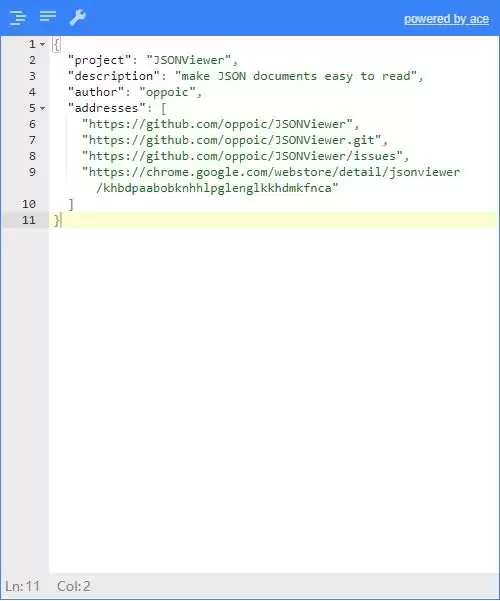This screenshot has height=601, width=500.
Task: Click line number 9 in the gutter
Action: pyautogui.click(x=32, y=172)
